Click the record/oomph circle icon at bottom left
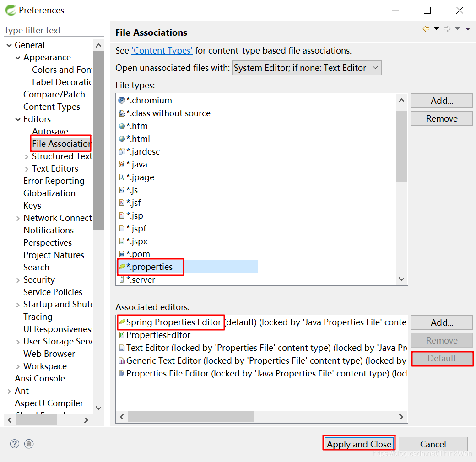This screenshot has width=476, height=462. 29,444
